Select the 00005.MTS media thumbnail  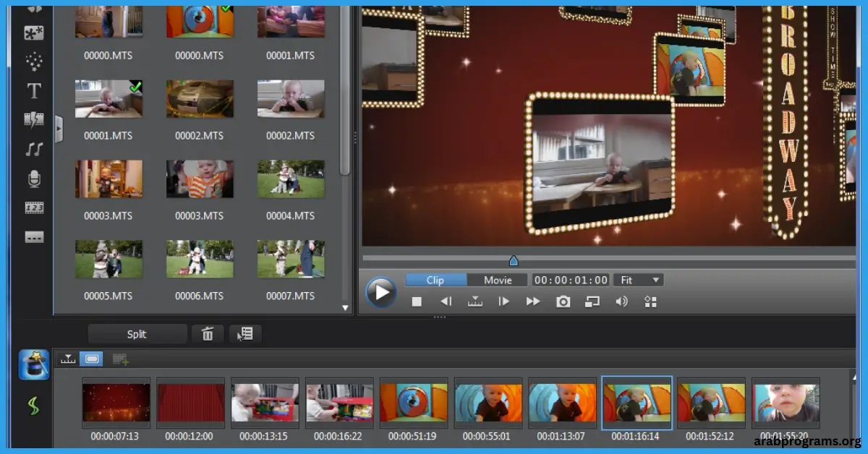[x=108, y=259]
